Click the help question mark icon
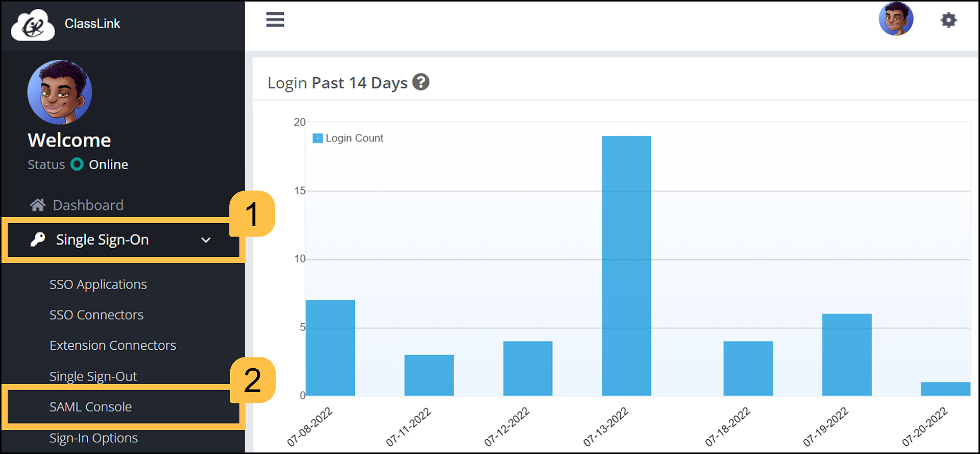980x454 pixels. [421, 82]
